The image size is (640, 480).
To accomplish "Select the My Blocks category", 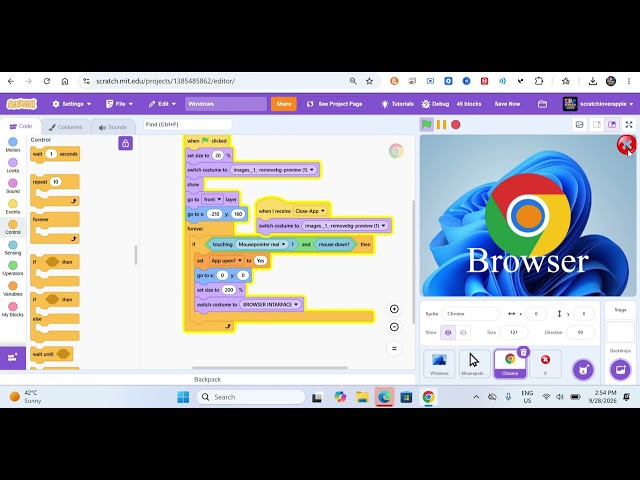I will coord(13,310).
